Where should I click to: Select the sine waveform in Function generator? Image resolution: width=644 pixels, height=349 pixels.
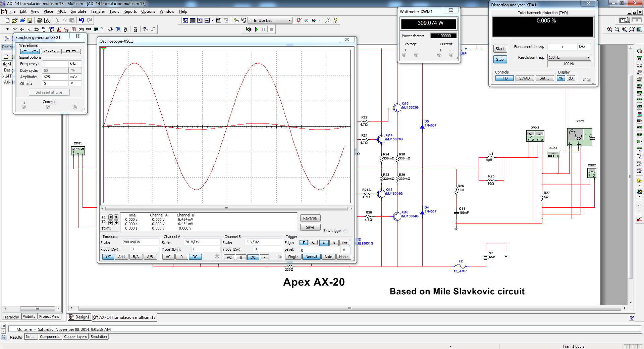[x=30, y=51]
